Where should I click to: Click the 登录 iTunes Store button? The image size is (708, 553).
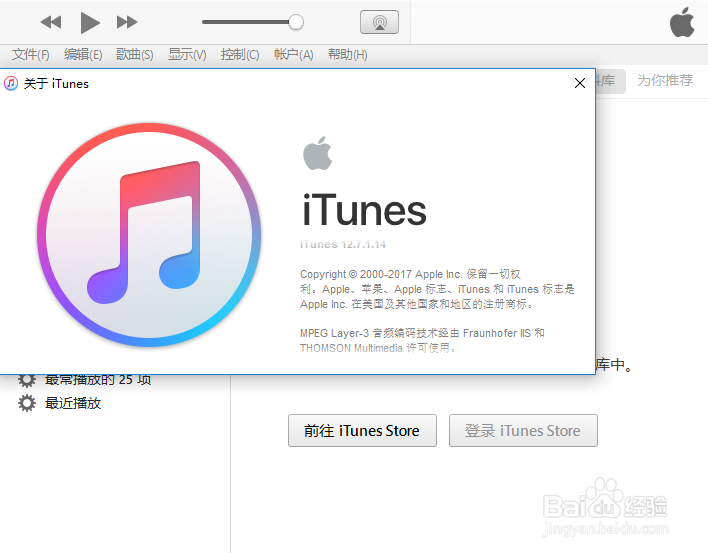[x=523, y=431]
